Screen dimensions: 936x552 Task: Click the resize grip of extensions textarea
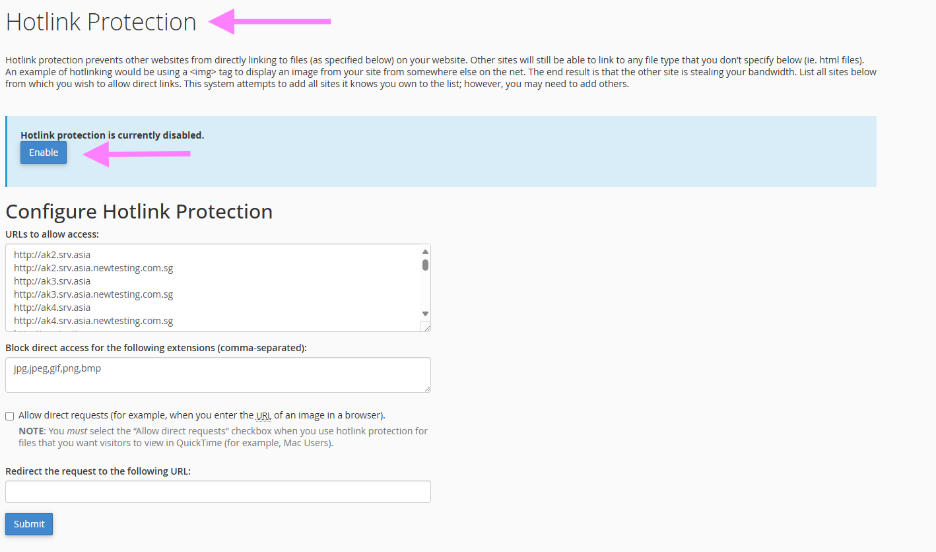pos(426,388)
